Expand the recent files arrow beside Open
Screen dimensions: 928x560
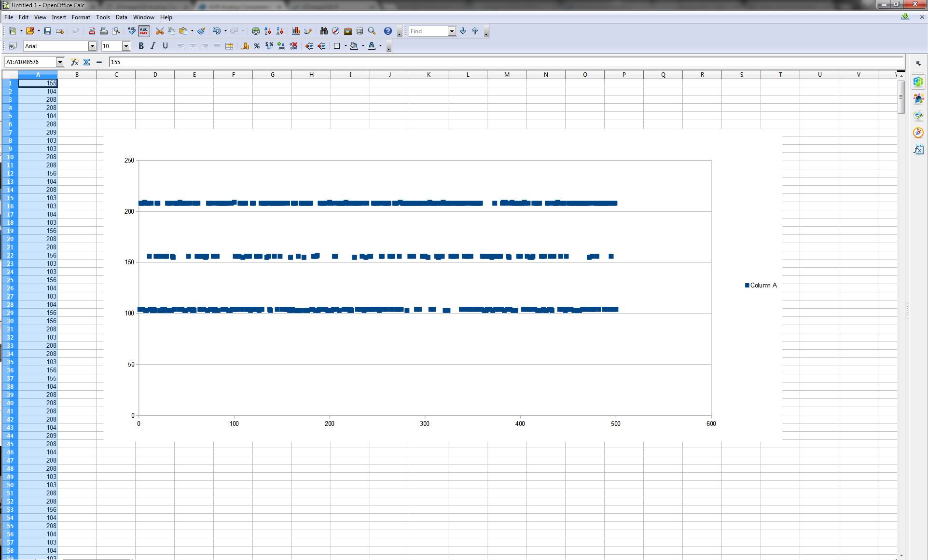(39, 31)
